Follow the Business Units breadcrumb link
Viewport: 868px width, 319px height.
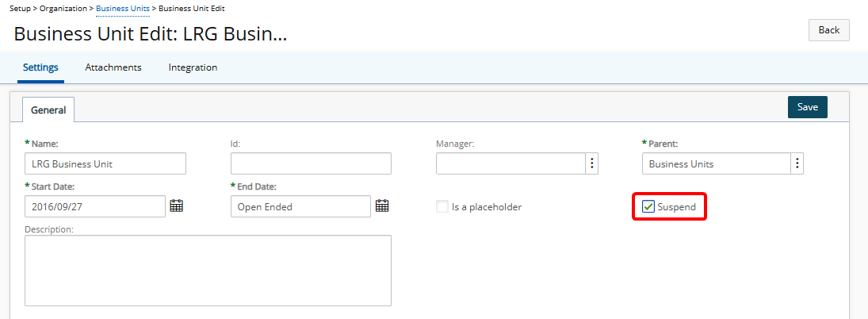(x=122, y=9)
